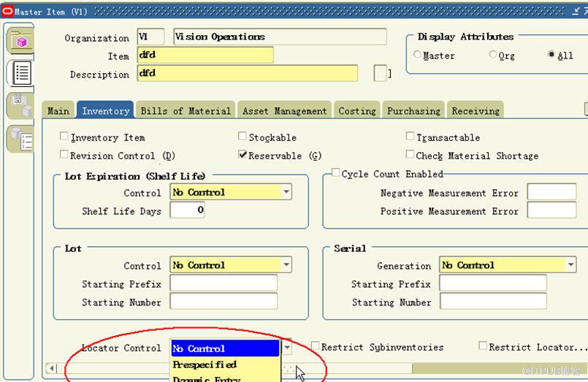
Task: Switch to the Inventory tab
Action: [105, 110]
